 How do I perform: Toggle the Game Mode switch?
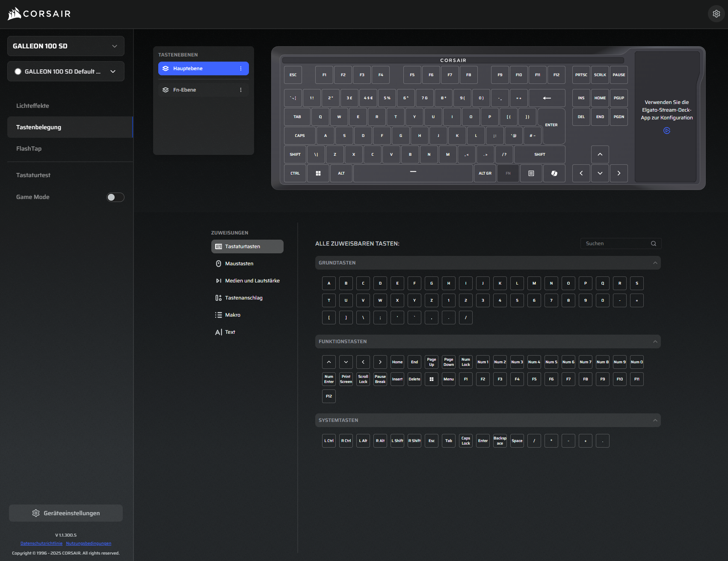tap(115, 197)
